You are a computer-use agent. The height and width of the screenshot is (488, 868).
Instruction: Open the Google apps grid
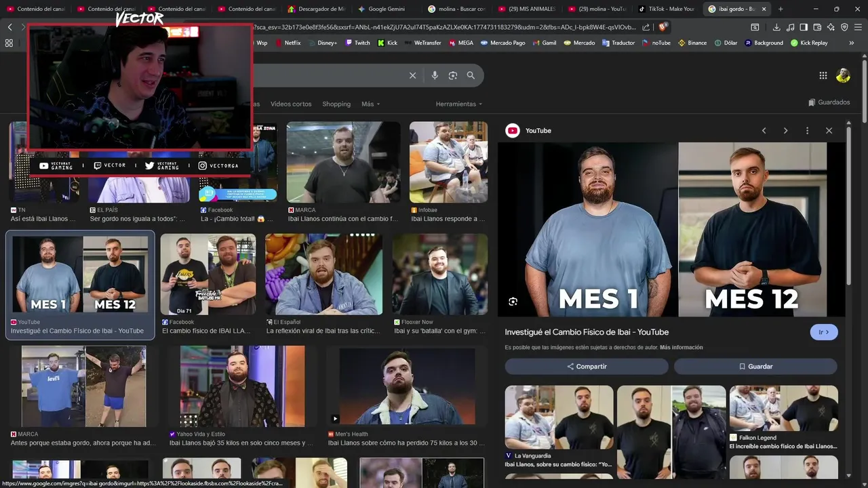click(x=823, y=75)
